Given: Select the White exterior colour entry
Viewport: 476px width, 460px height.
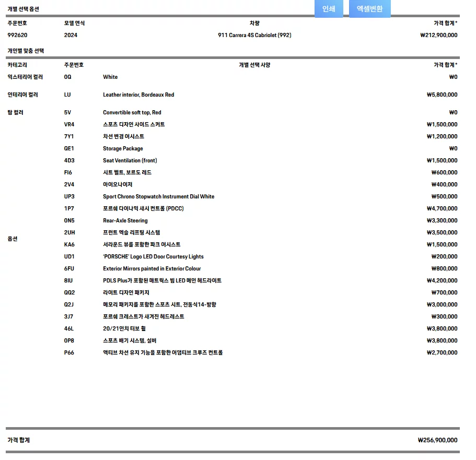Looking at the screenshot, I should 110,77.
